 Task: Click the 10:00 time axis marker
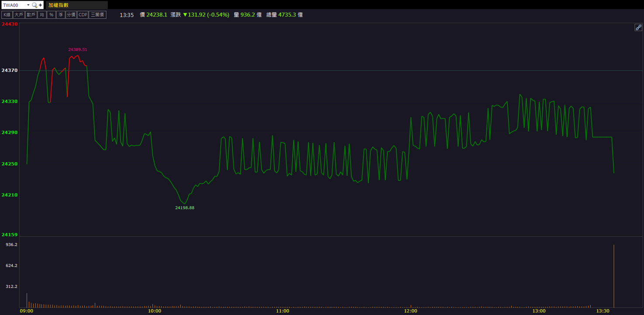[155, 311]
